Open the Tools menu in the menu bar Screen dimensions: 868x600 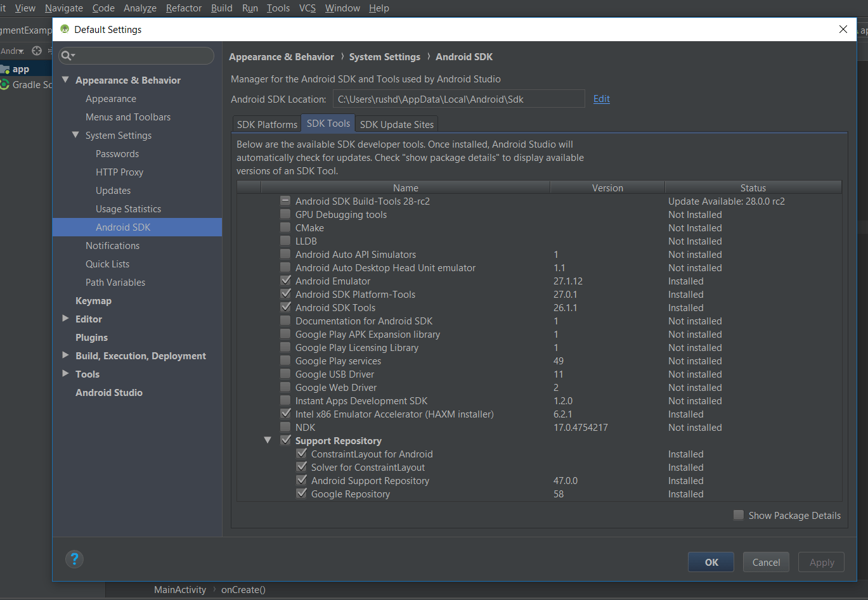[278, 8]
